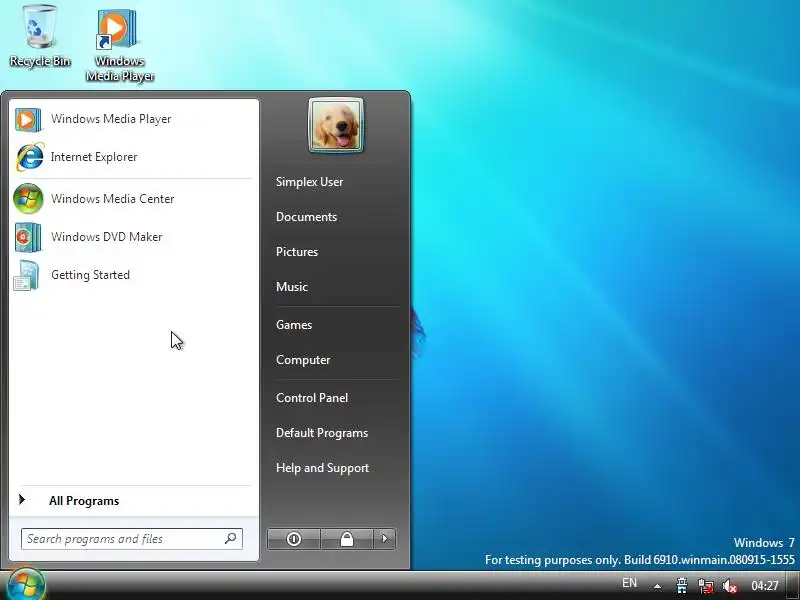
Task: Open Pictures from Start menu
Action: point(297,252)
